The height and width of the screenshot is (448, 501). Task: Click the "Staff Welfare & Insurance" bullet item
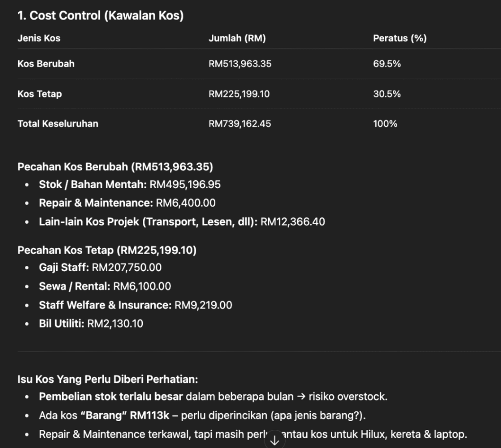[136, 305]
